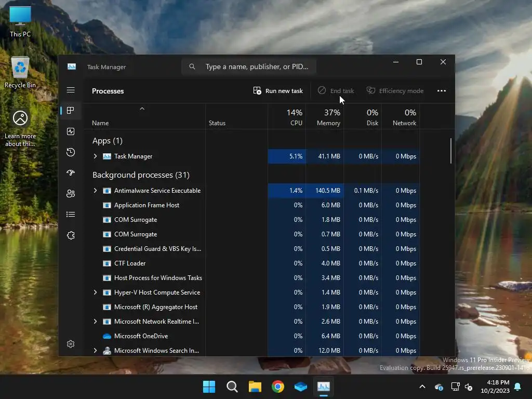Click the search magnifier icon
Screen dimensions: 532x399
coord(192,66)
